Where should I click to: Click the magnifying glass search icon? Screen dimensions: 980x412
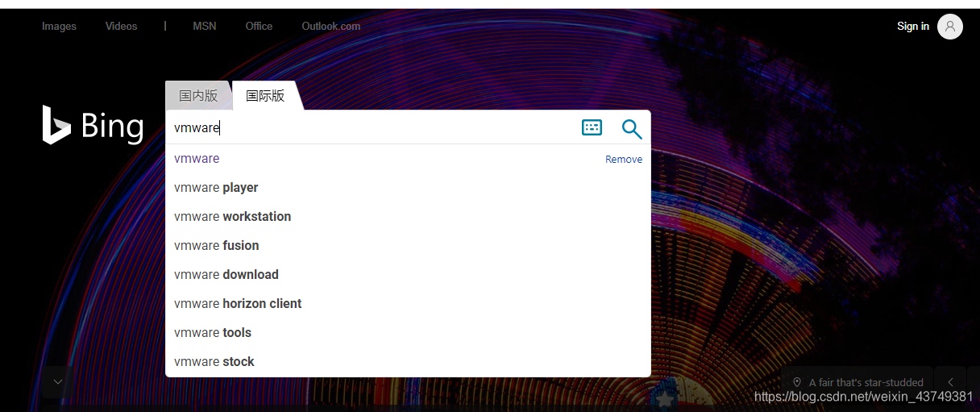(632, 129)
